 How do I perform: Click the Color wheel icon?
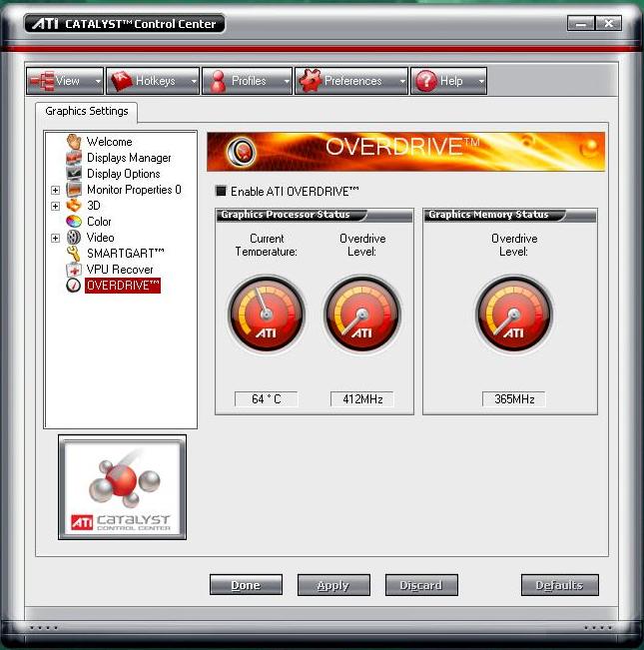74,222
